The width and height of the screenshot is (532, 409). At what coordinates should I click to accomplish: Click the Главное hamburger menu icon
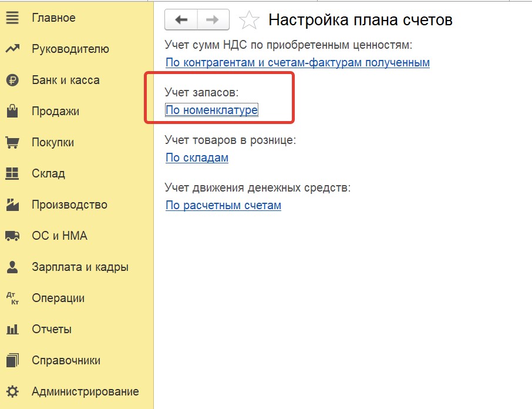tap(12, 18)
